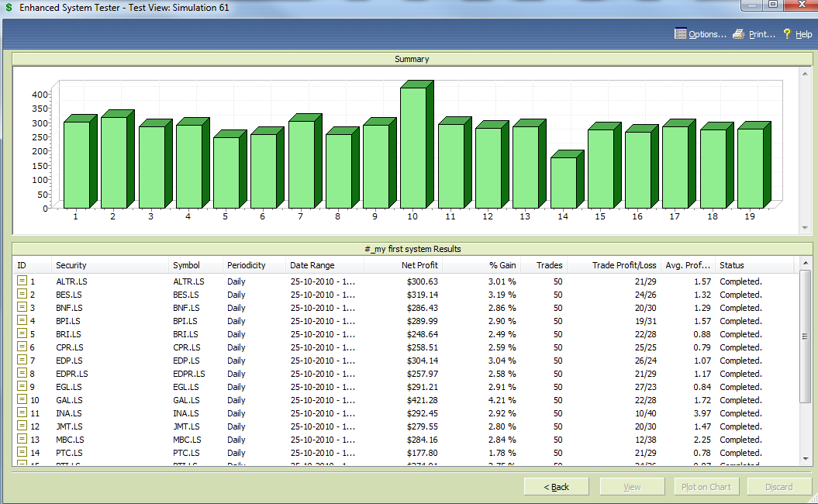
Task: Click the result icon for ALTR.LS row
Action: [22, 281]
